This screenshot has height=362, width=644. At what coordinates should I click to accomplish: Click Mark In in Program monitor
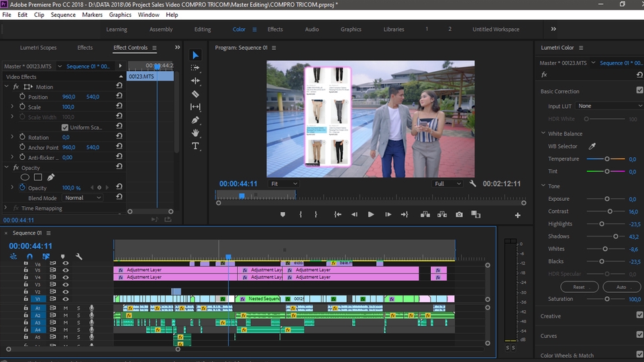(x=301, y=215)
